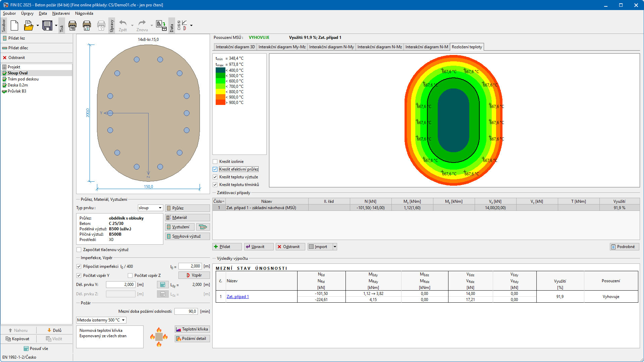Screen dimensions: 644x362
Task: Open the Zat. případ 1 link
Action: pyautogui.click(x=238, y=297)
